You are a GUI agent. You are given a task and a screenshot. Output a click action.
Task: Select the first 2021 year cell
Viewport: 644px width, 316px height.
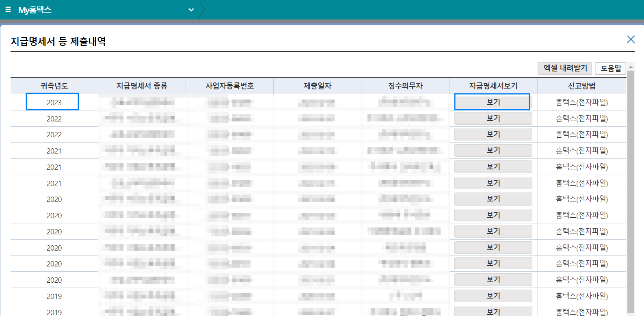tap(54, 151)
